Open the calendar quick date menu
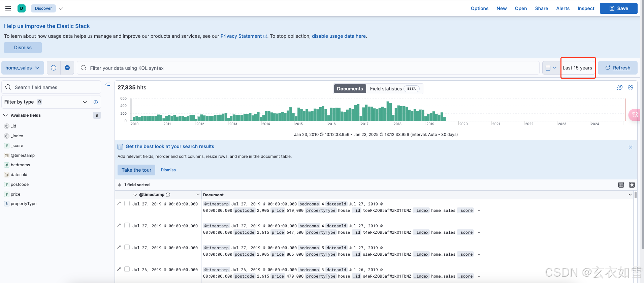 coord(551,68)
